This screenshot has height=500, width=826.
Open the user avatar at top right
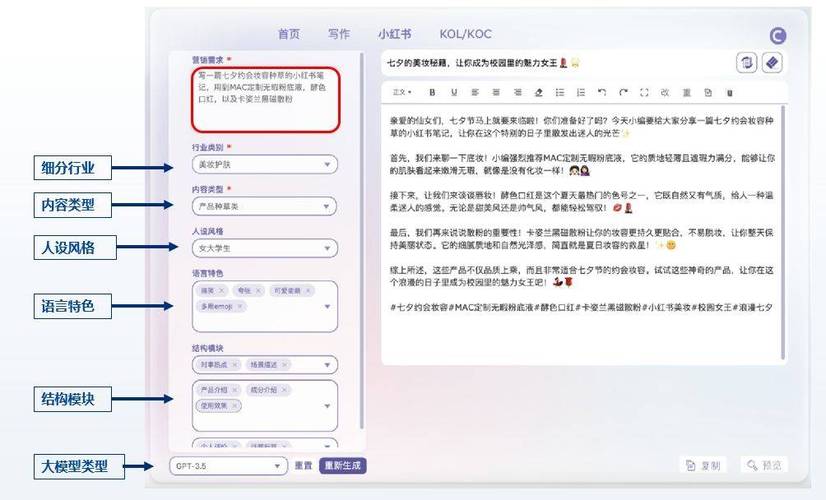pos(778,35)
